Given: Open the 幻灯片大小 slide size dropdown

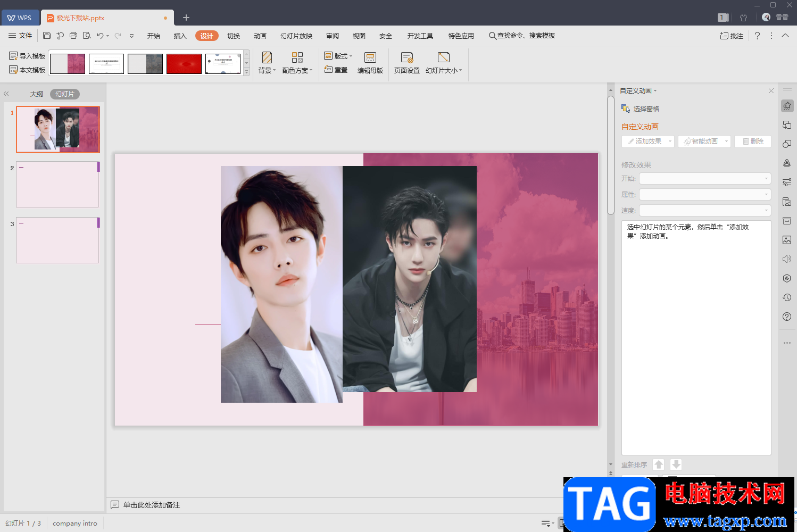Looking at the screenshot, I should (444, 63).
